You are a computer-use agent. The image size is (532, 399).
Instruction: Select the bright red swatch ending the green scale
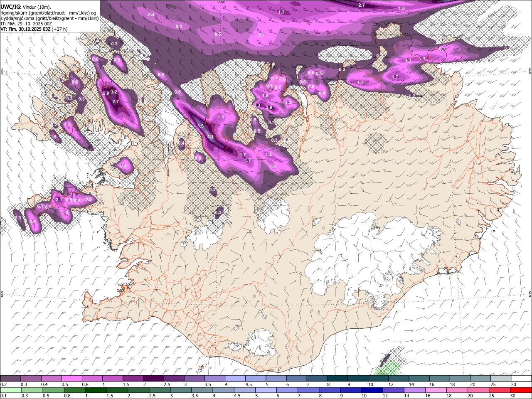521,390
